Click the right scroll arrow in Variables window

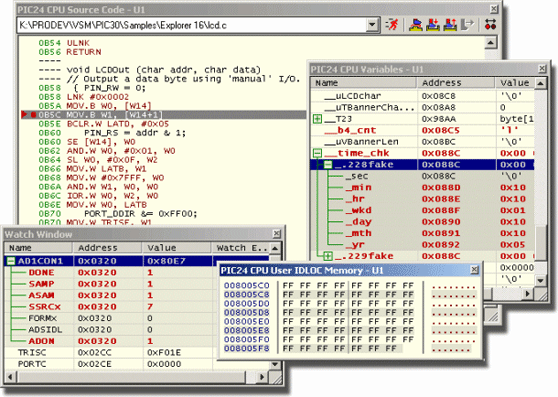click(x=528, y=293)
